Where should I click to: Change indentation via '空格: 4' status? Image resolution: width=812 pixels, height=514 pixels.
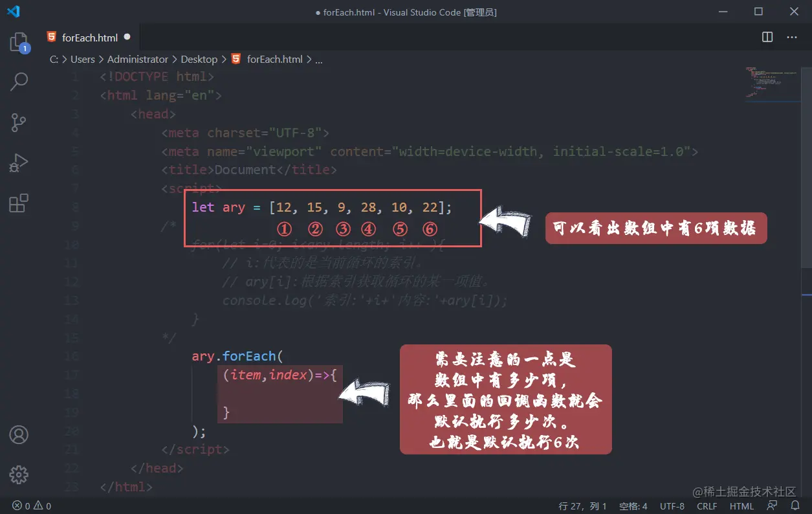[x=633, y=506]
